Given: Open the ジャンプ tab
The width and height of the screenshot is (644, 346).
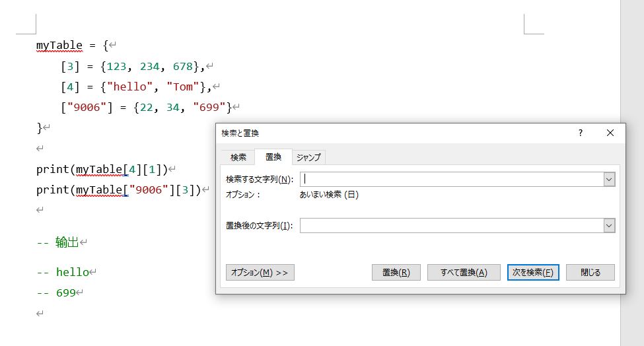Looking at the screenshot, I should [308, 157].
